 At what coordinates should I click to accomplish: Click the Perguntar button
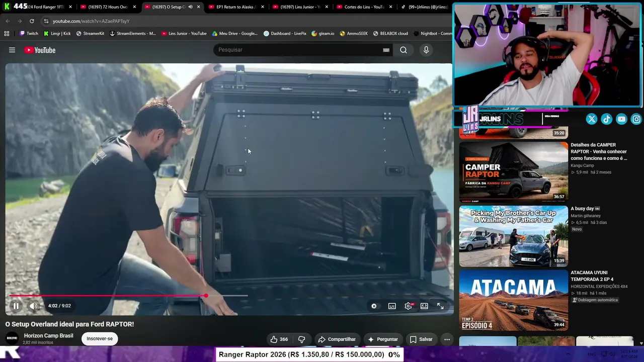[382, 339]
